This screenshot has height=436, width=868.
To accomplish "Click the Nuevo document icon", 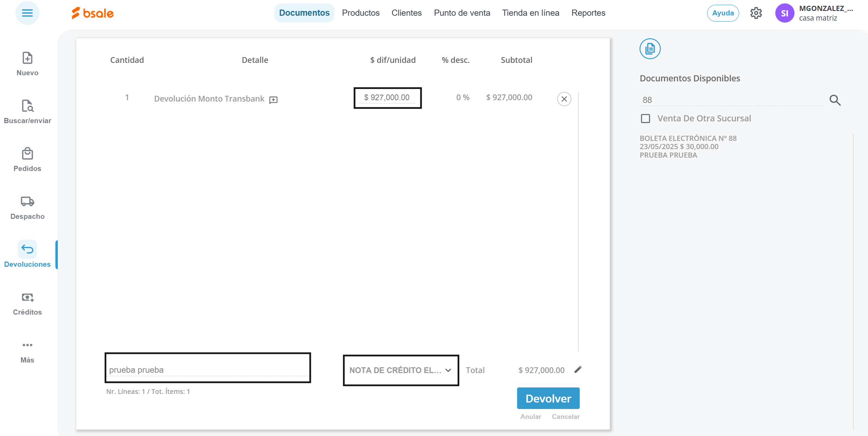I will pos(27,58).
